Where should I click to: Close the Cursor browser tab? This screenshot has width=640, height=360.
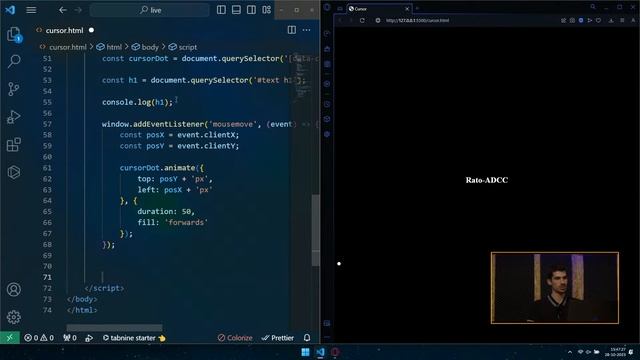(407, 9)
